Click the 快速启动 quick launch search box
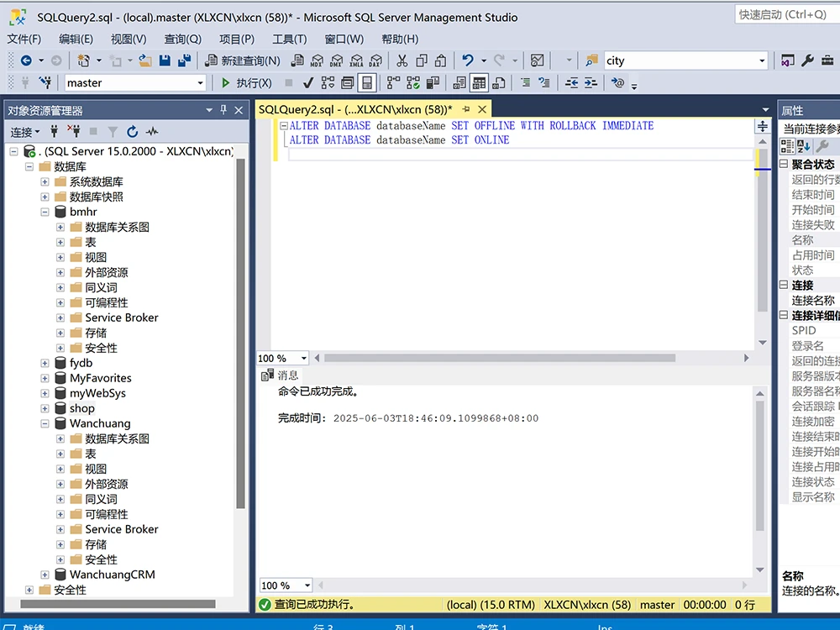 (786, 14)
